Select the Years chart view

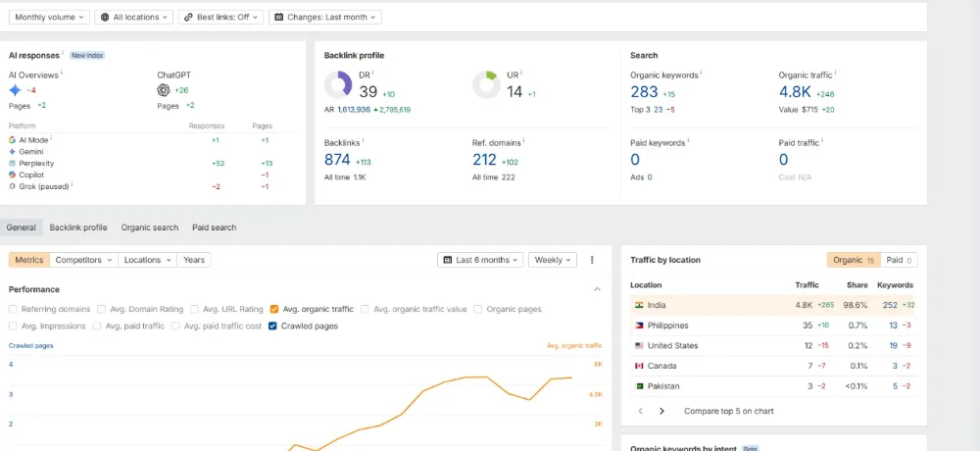coord(194,260)
